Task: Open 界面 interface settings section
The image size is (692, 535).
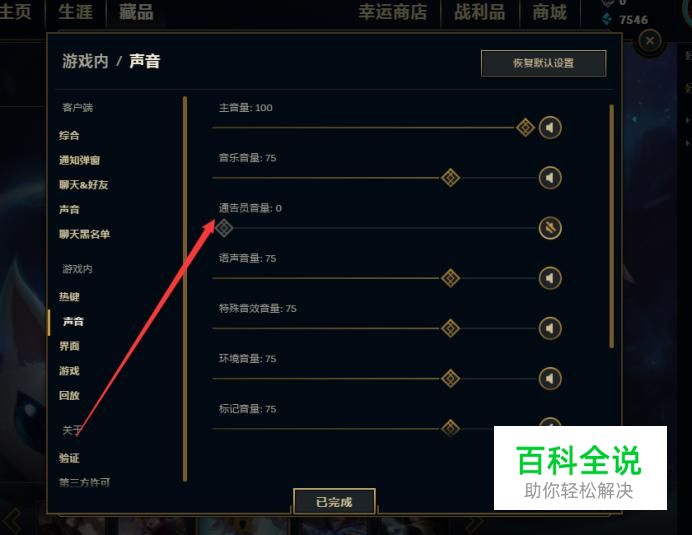Action: tap(69, 346)
